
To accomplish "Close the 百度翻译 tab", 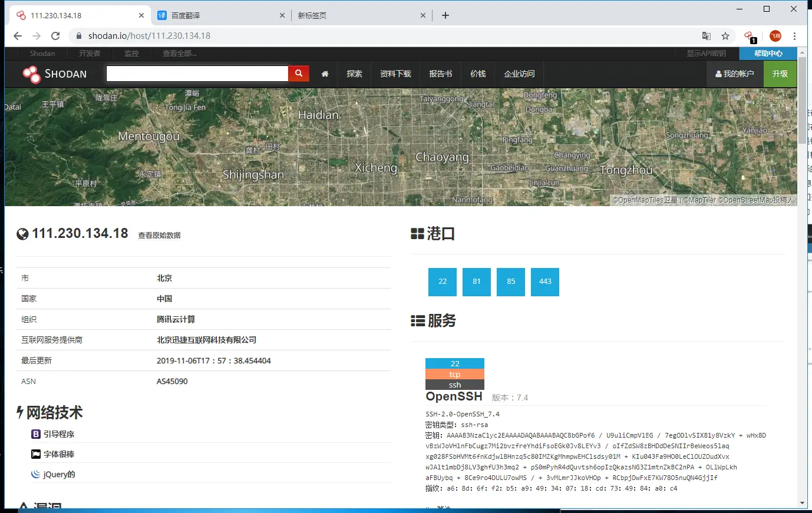I will click(x=282, y=15).
